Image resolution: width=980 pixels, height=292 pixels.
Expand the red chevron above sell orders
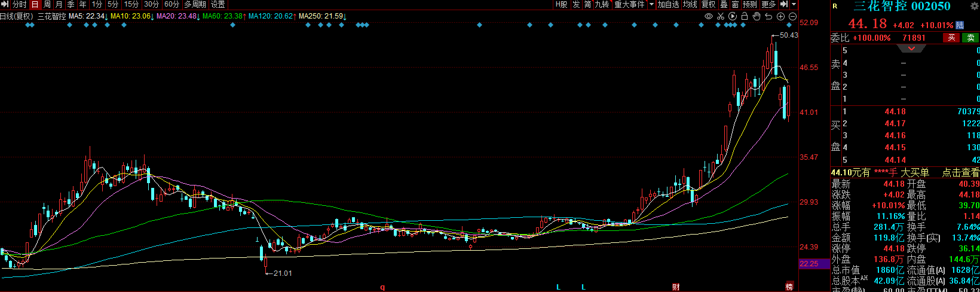click(911, 48)
